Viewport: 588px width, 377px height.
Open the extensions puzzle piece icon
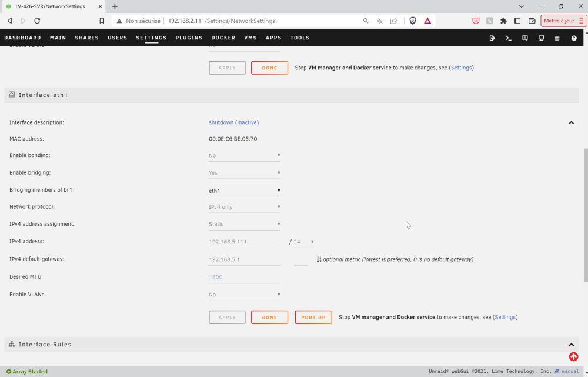[x=504, y=21]
